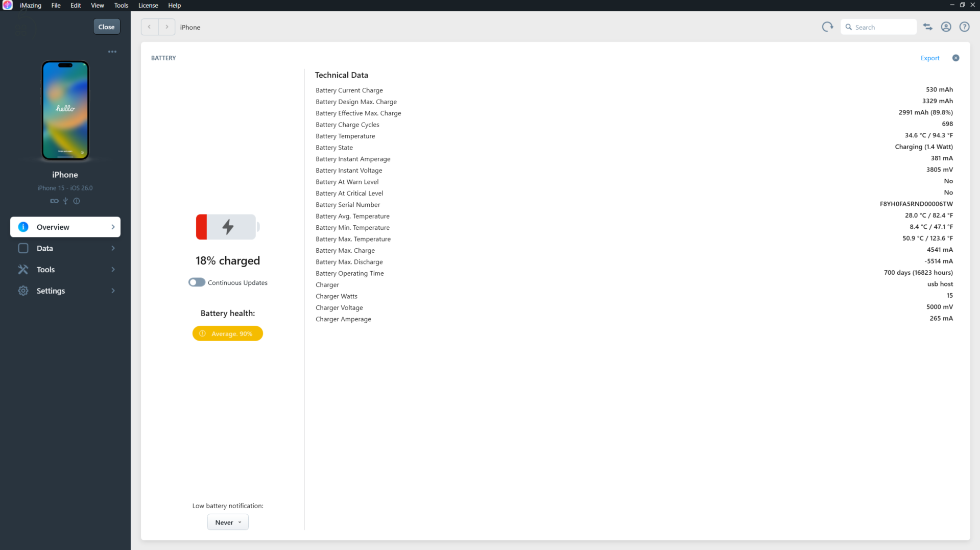Expand the Data sidebar section
The width and height of the screenshot is (980, 550).
[x=65, y=248]
